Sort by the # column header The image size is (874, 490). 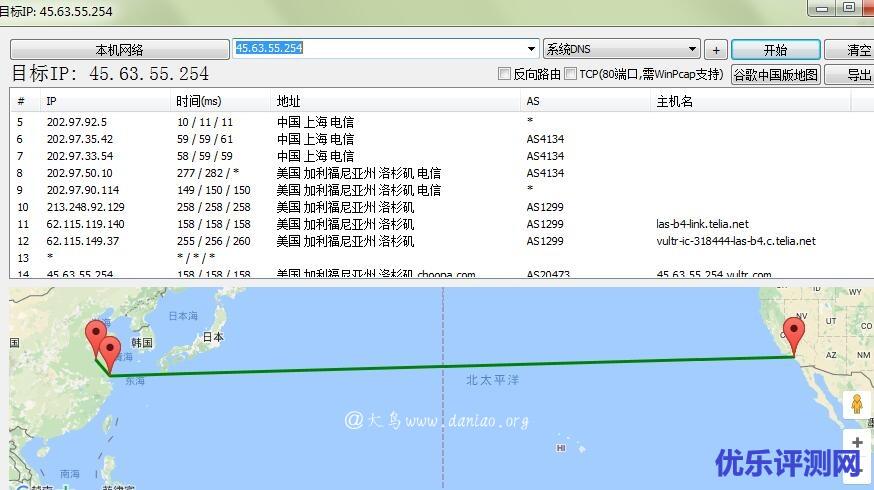pyautogui.click(x=25, y=101)
